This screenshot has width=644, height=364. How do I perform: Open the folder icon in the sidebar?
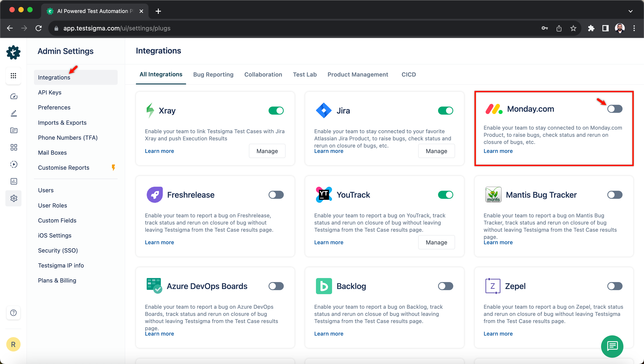pyautogui.click(x=13, y=130)
